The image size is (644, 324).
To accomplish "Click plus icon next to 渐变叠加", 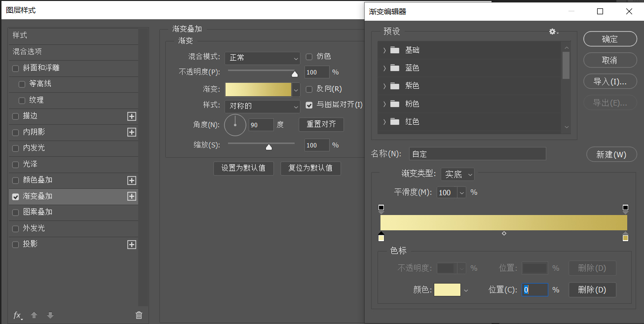I will pos(132,196).
